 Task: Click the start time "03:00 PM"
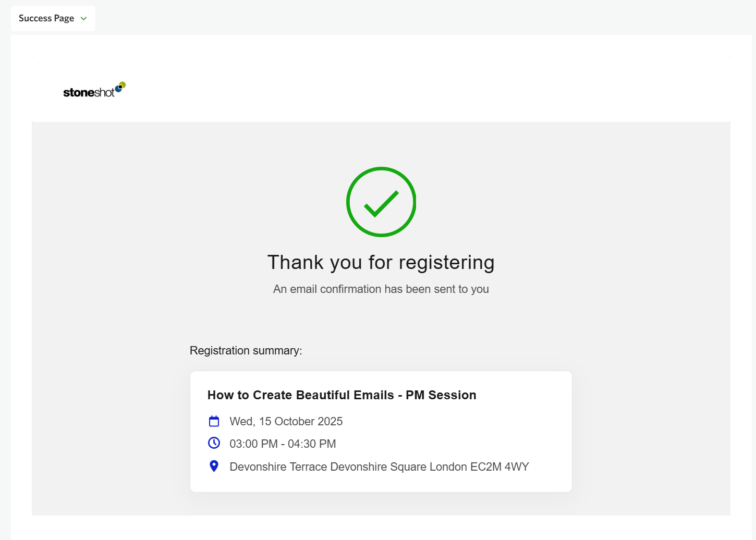[x=253, y=444]
